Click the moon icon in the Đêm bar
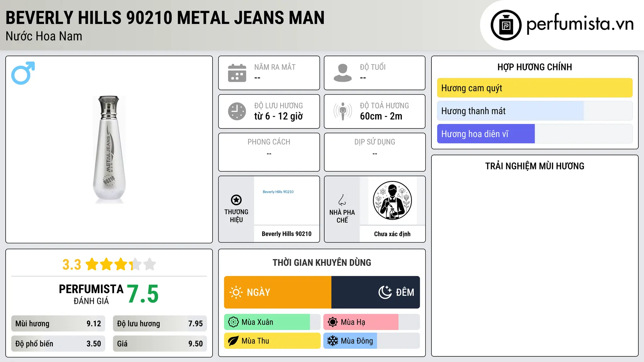Image resolution: width=644 pixels, height=362 pixels. point(385,292)
